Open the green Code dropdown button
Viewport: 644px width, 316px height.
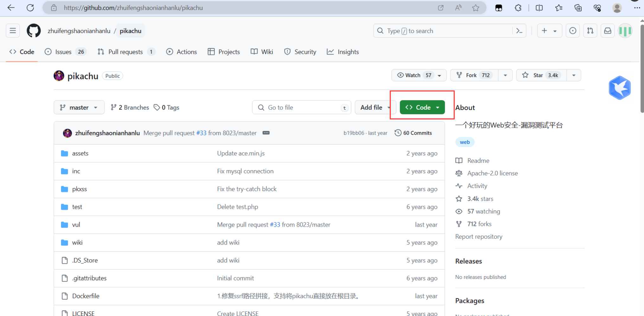click(422, 107)
